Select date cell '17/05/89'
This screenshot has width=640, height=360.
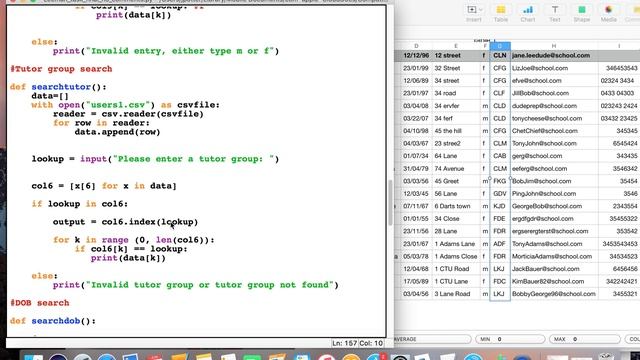(x=416, y=282)
